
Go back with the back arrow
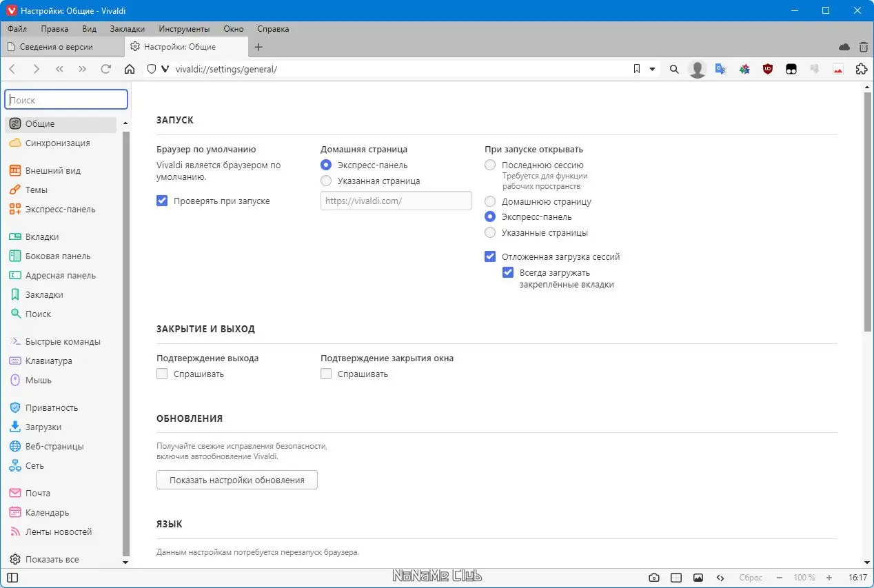pyautogui.click(x=12, y=69)
